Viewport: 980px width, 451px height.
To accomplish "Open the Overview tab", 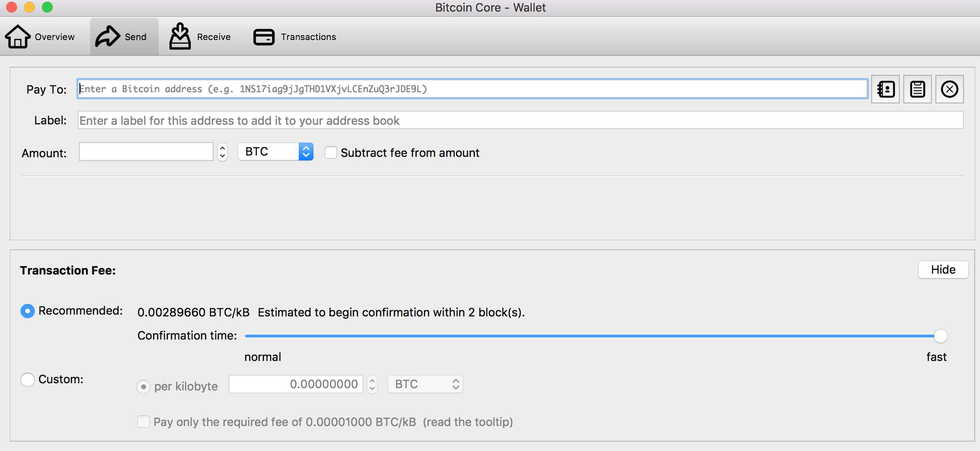I will pos(40,37).
